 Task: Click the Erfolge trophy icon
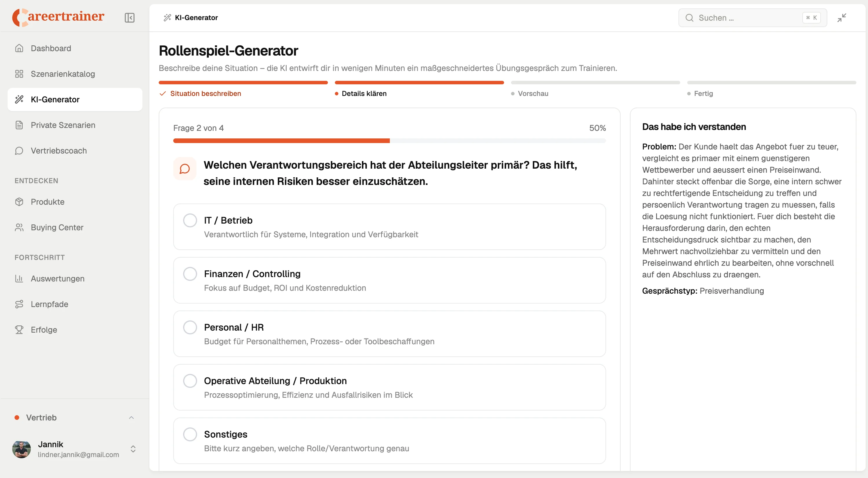19,330
